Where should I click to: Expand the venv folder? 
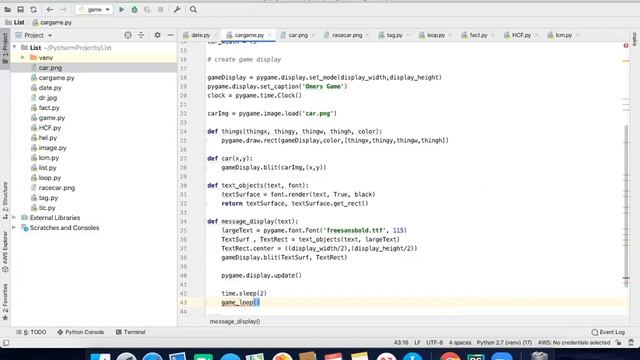point(23,58)
